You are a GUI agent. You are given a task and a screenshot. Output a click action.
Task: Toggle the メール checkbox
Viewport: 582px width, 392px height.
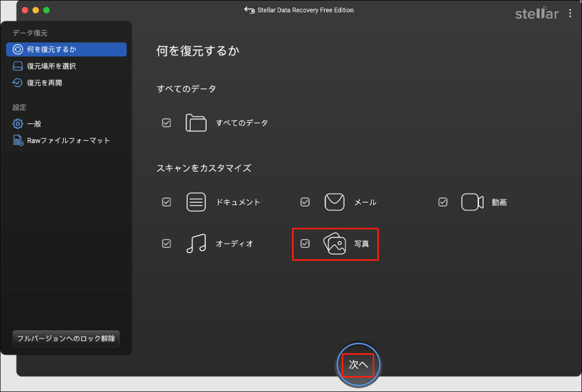tap(305, 202)
